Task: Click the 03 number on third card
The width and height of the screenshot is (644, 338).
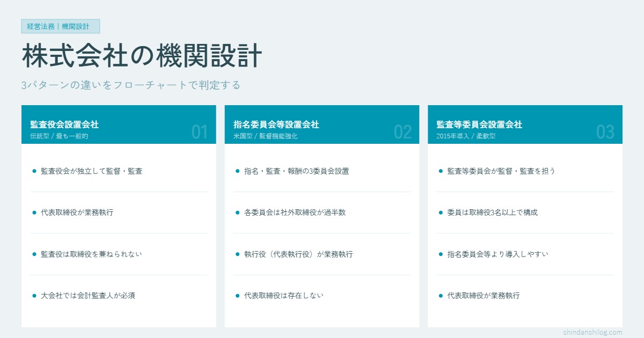Action: tap(605, 132)
